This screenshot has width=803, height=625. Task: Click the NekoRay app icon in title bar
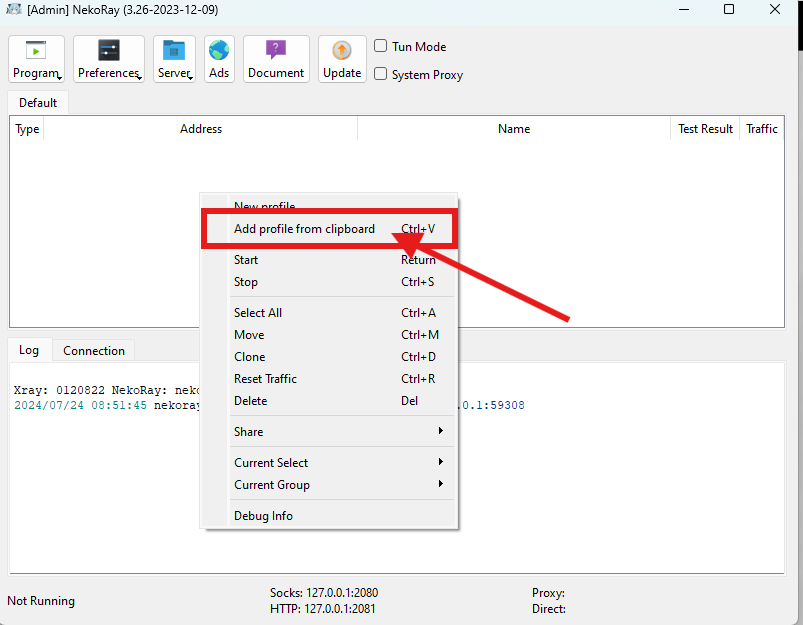(13, 9)
